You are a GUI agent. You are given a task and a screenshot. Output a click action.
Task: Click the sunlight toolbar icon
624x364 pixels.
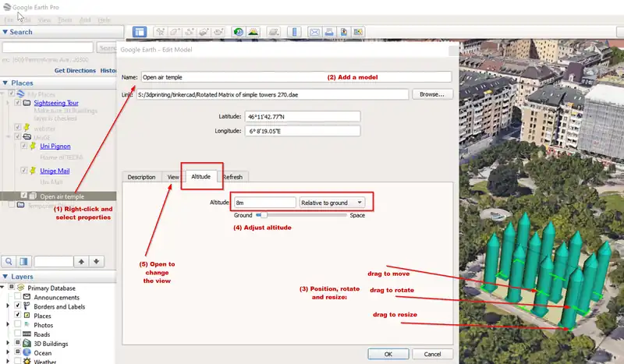tap(253, 32)
